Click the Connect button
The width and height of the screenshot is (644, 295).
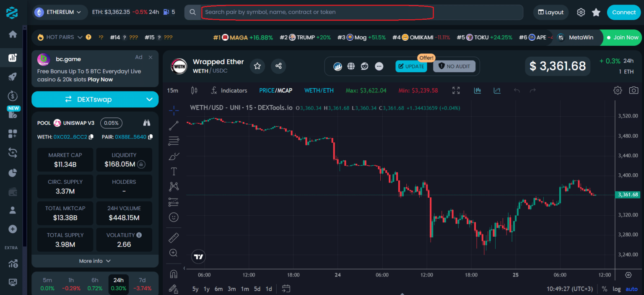coord(623,12)
